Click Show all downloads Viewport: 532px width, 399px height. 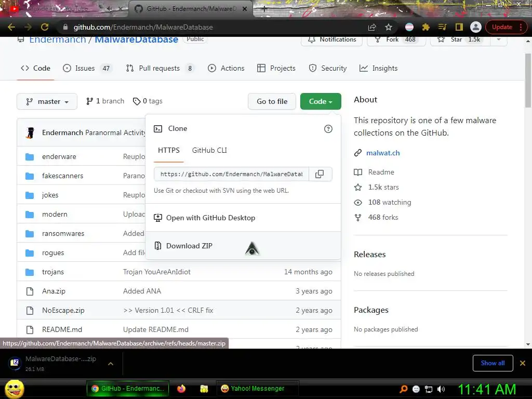[x=493, y=363]
